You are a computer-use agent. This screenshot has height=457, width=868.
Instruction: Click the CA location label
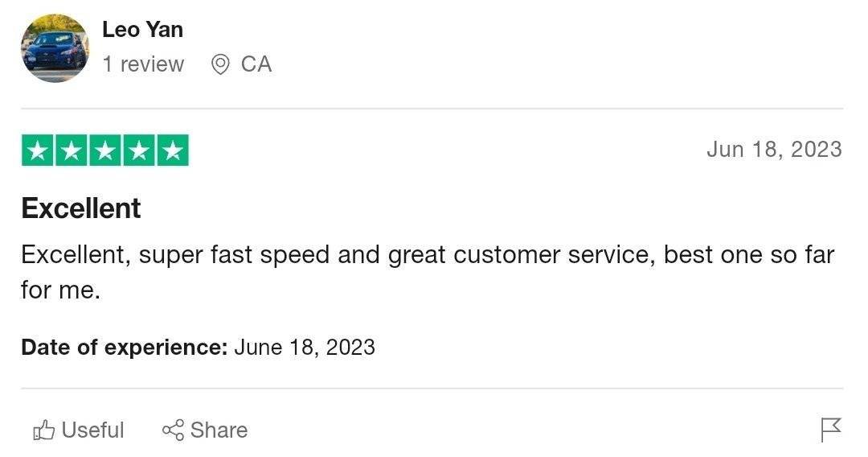click(x=256, y=64)
